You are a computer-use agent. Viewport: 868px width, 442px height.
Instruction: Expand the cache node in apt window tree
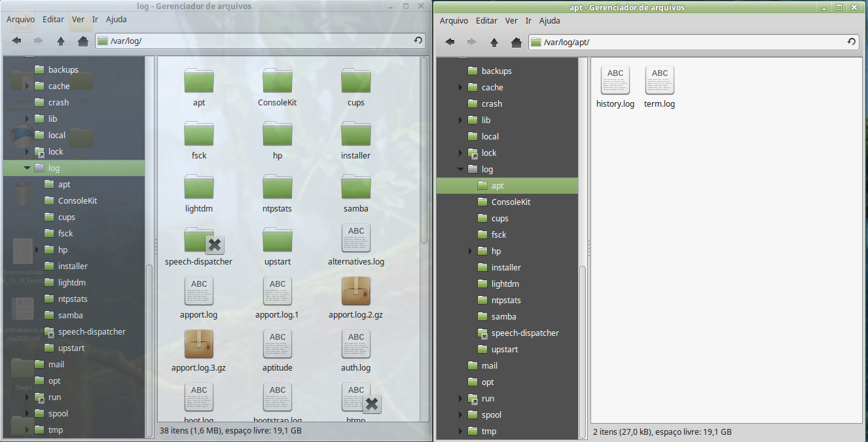(x=460, y=87)
